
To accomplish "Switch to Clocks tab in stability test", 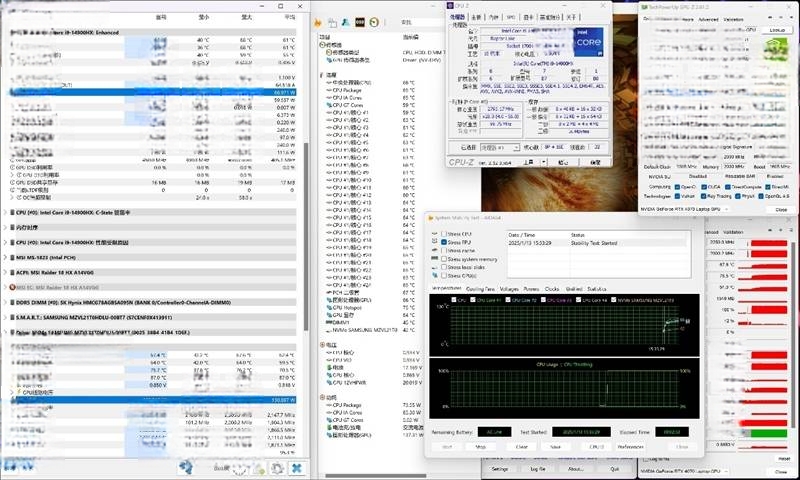I will (x=552, y=289).
